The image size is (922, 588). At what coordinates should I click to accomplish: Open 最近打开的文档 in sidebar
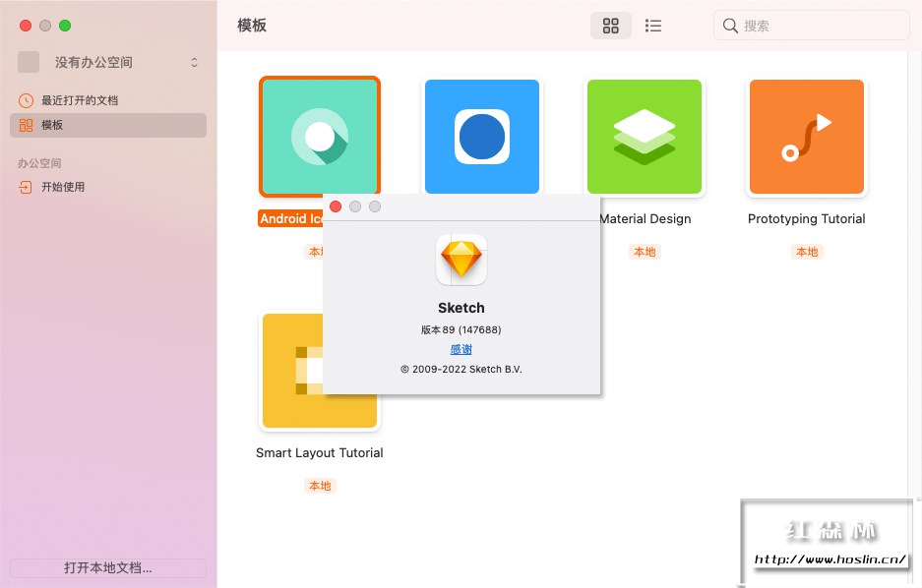108,100
